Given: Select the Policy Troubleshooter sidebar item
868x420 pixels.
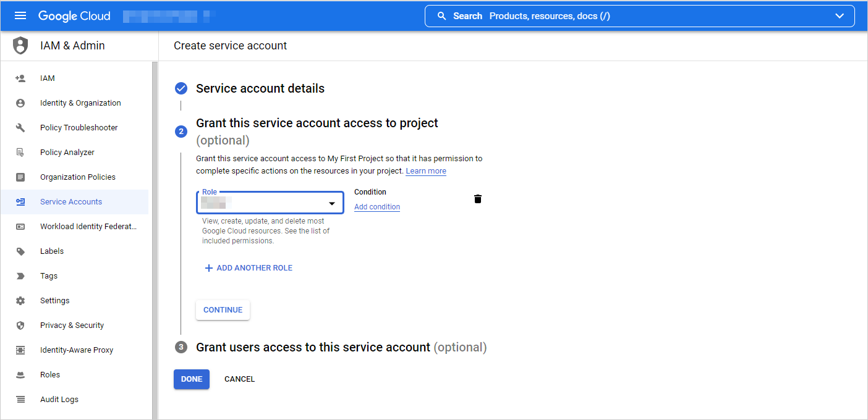Looking at the screenshot, I should click(79, 127).
